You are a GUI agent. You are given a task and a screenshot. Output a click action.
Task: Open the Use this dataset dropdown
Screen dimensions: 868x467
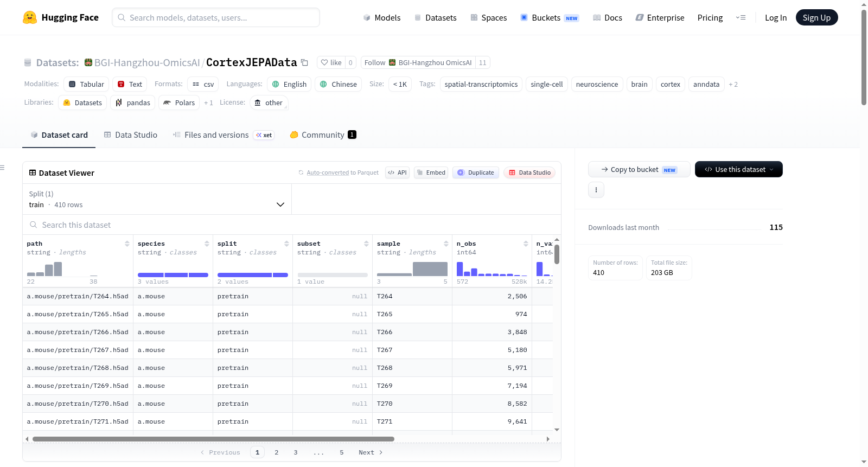(x=739, y=169)
